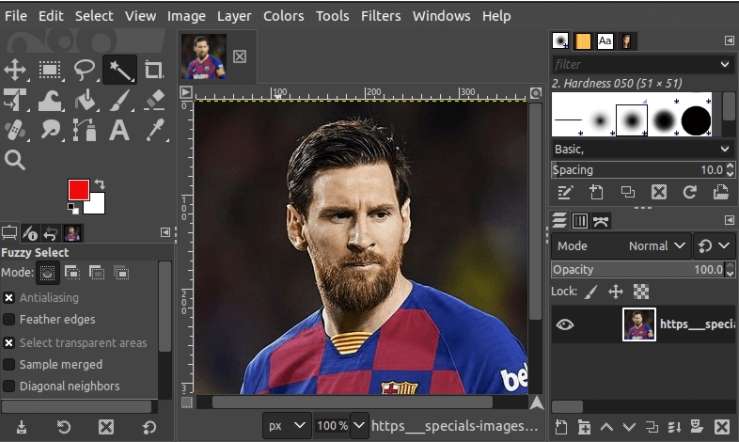
Task: Select the Move tool
Action: [x=15, y=69]
